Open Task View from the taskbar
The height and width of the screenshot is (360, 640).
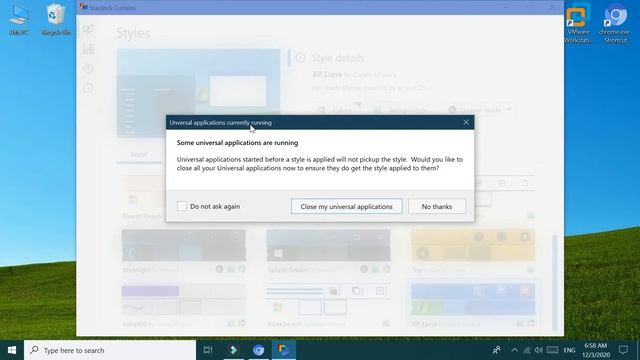[x=208, y=350]
